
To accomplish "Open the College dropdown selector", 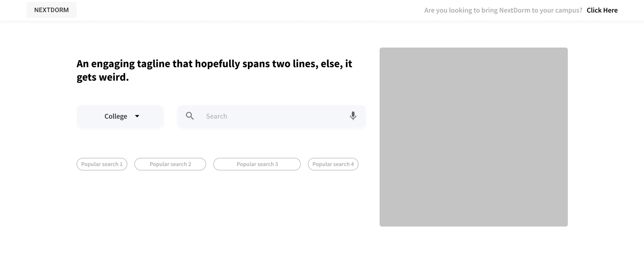I will (120, 116).
